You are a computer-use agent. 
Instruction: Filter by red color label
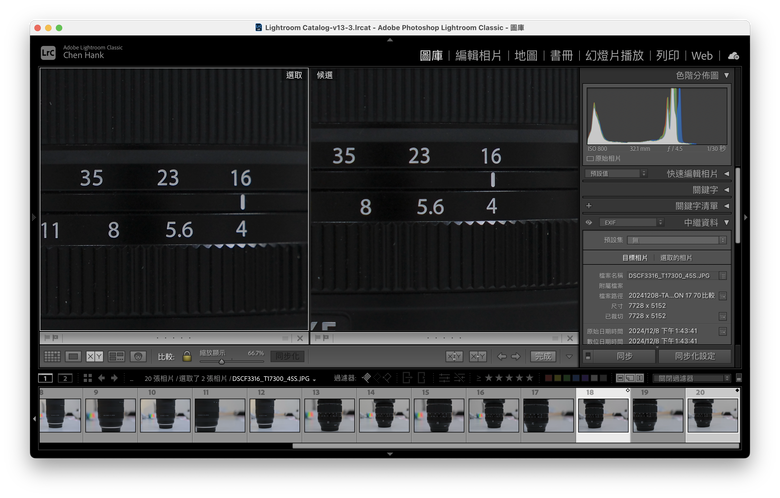tap(549, 378)
